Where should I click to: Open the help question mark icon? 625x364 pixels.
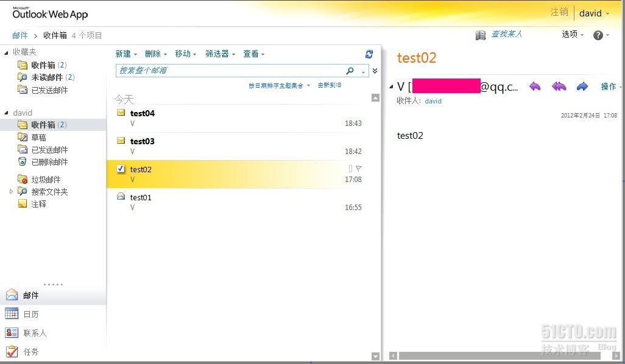click(598, 35)
